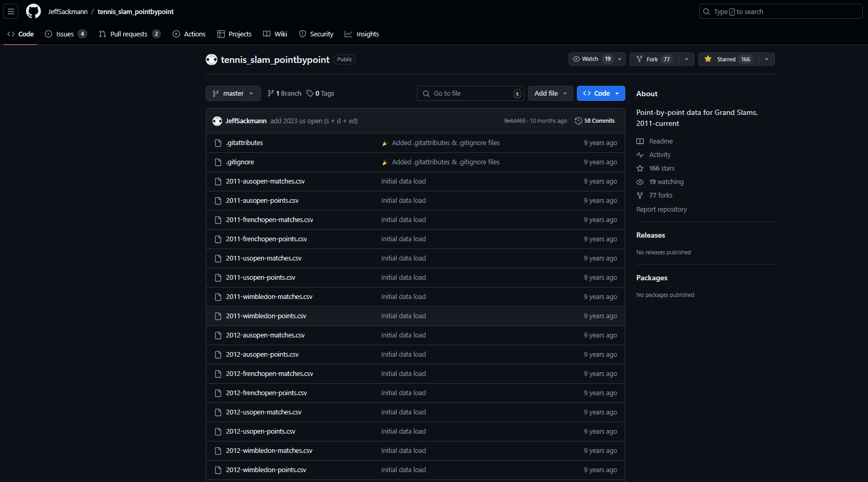
Task: Click the JeffSackmann avatar in commit row
Action: pos(217,121)
